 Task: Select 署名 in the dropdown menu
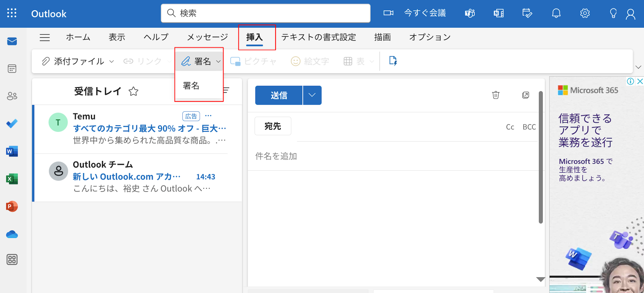point(191,86)
